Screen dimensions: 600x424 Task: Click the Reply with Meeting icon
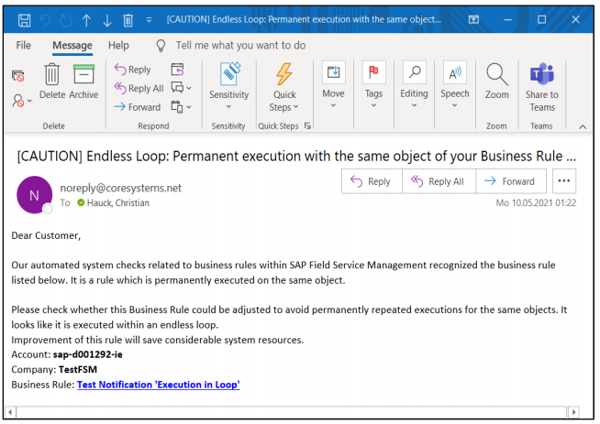click(177, 69)
